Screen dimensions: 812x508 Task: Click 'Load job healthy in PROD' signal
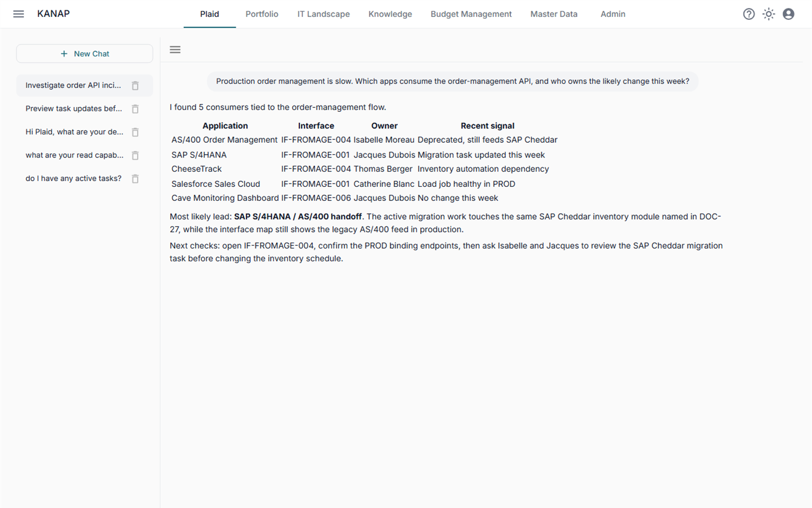pos(466,184)
